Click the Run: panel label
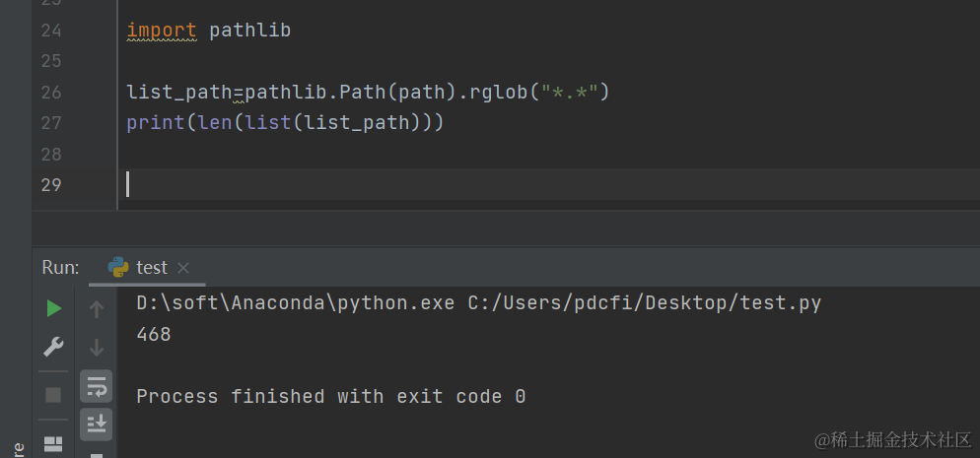 coord(60,268)
